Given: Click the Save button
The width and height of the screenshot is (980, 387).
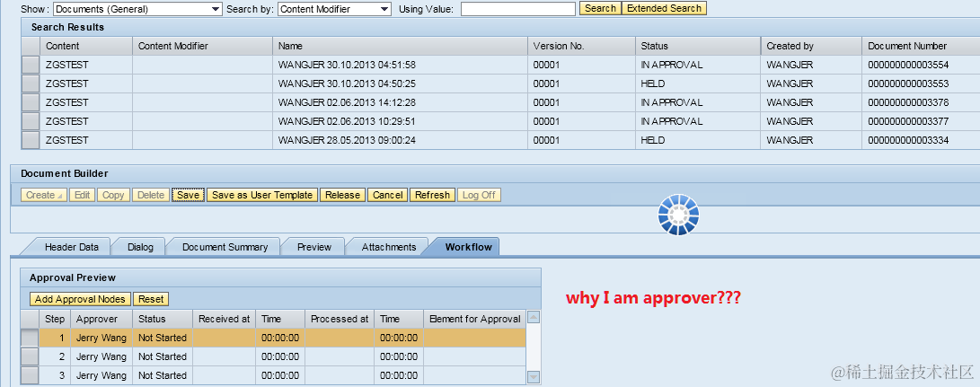Looking at the screenshot, I should click(x=188, y=195).
